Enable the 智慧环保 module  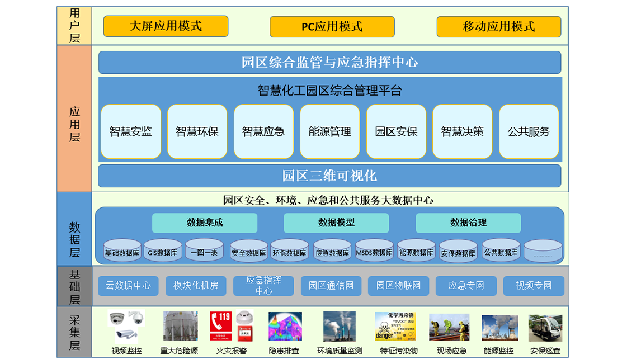tap(197, 131)
